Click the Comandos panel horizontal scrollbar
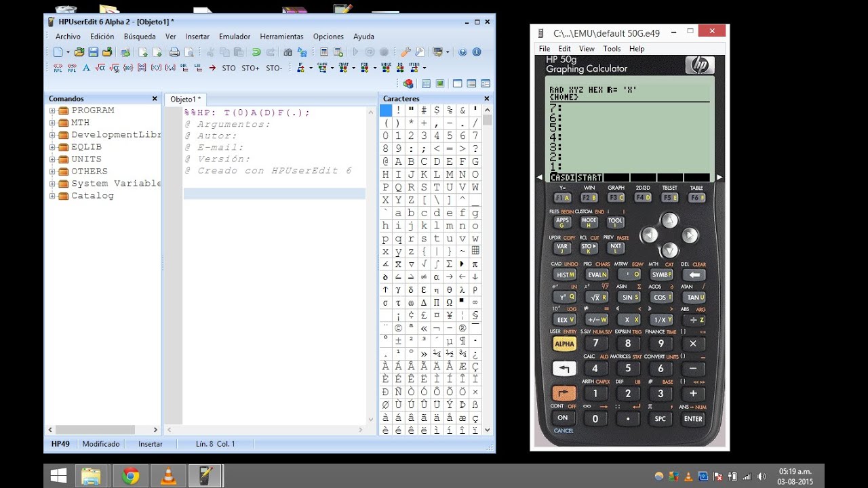This screenshot has height=488, width=868. pos(103,430)
